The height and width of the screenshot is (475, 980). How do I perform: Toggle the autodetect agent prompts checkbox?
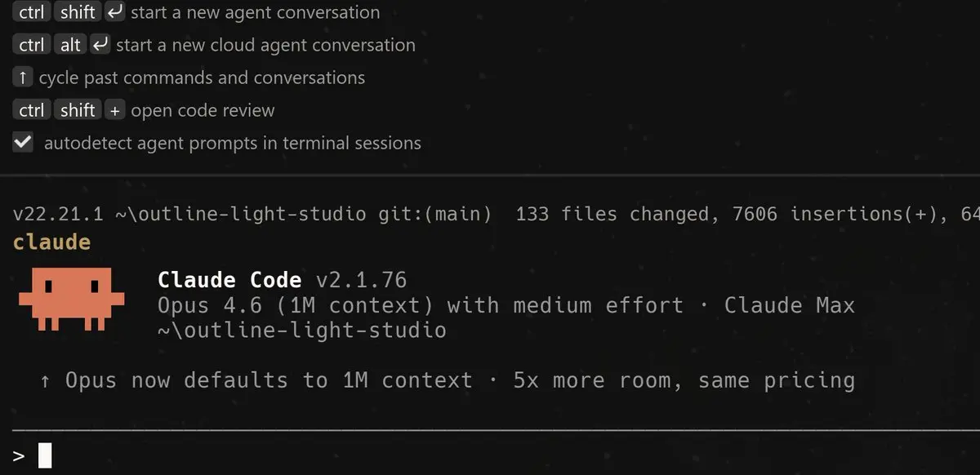23,143
